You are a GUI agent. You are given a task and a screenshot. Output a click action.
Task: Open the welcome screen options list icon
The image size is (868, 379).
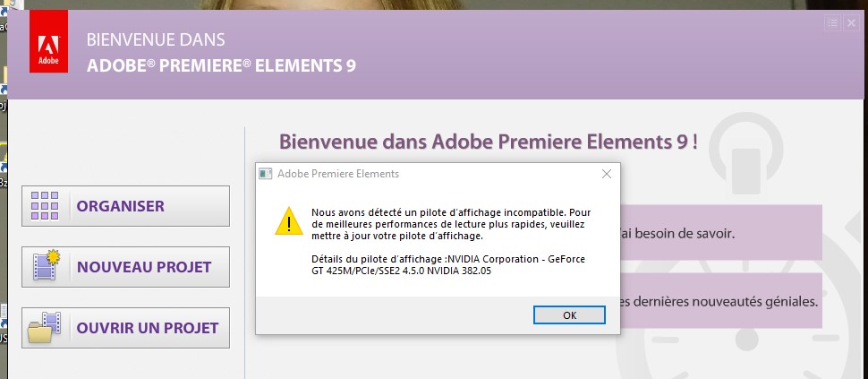pos(832,23)
